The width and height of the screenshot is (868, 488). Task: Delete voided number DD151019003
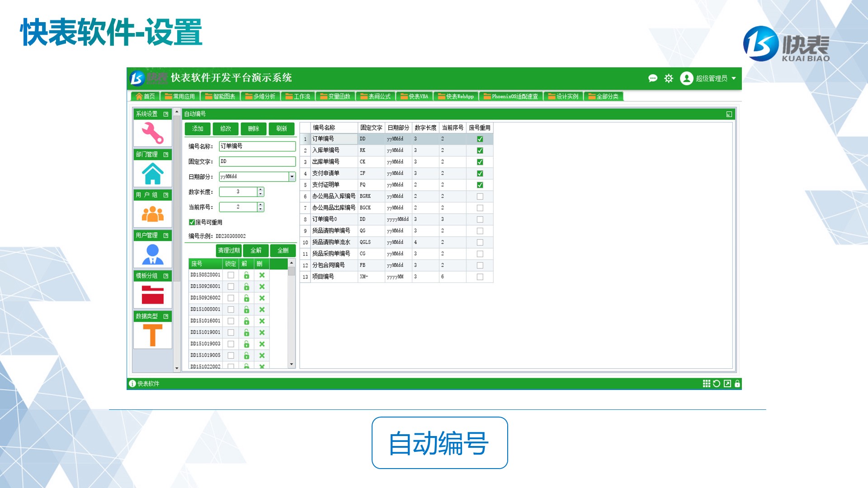[262, 344]
